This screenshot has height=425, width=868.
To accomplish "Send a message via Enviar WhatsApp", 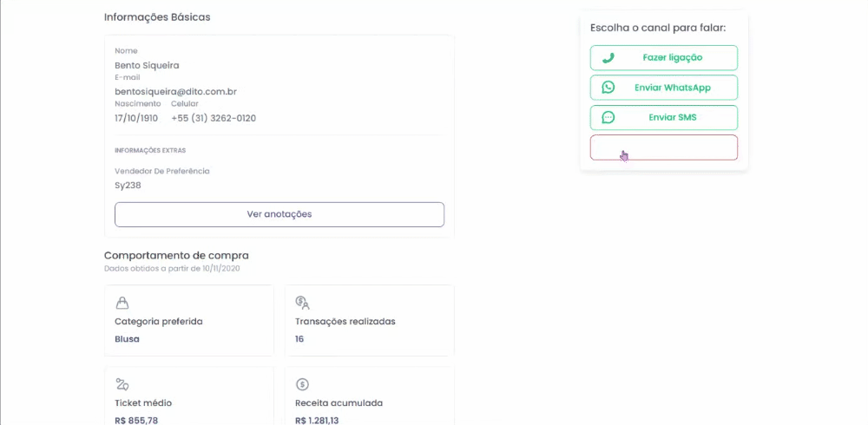I will (x=664, y=88).
